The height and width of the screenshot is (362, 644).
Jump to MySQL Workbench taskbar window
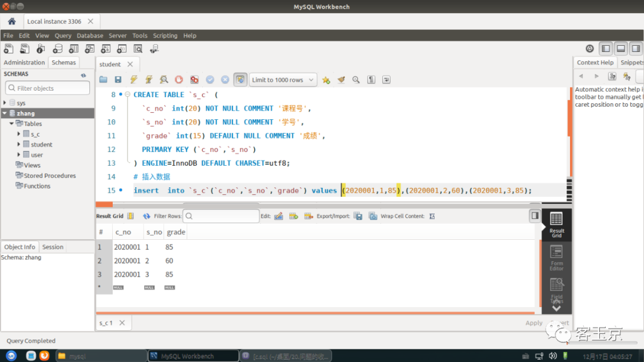[193, 356]
